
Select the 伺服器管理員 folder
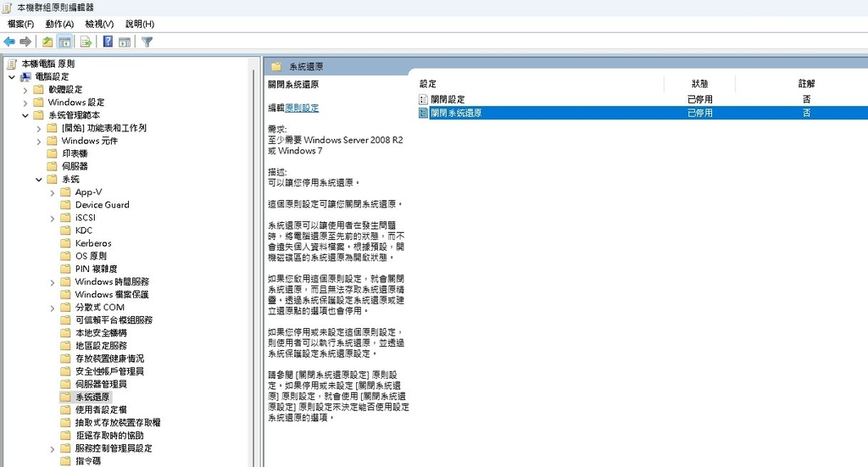pyautogui.click(x=102, y=383)
